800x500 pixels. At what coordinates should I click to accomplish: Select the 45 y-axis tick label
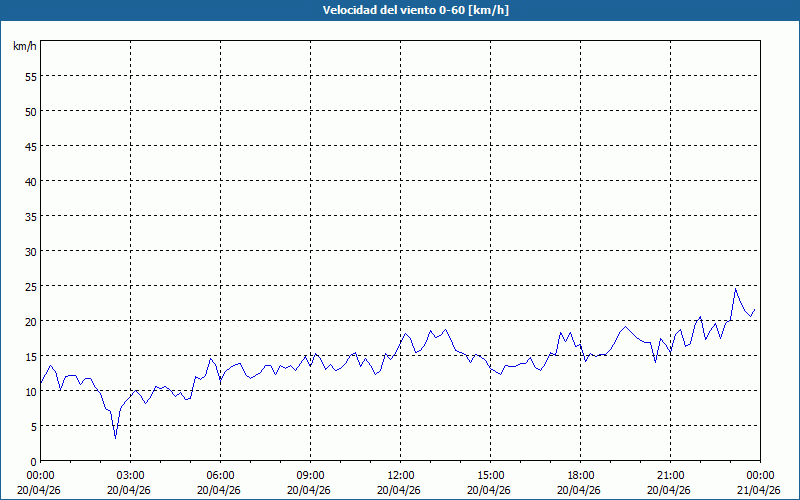click(x=30, y=146)
